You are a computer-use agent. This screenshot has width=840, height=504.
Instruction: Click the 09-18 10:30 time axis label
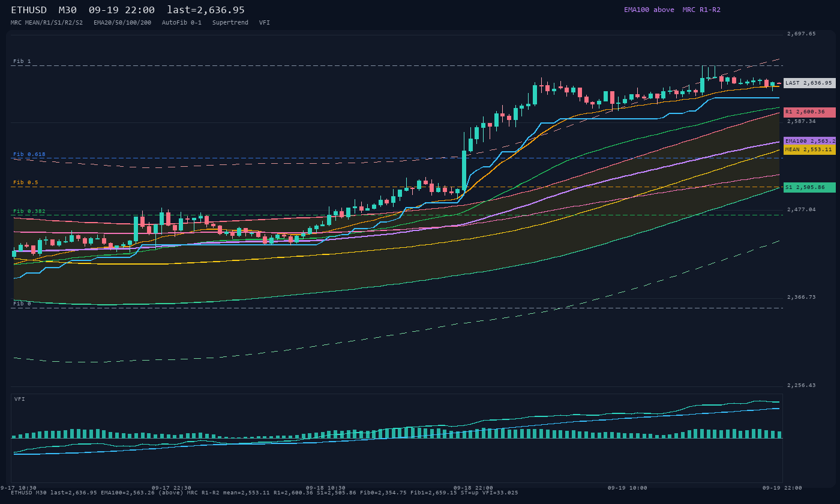point(326,488)
